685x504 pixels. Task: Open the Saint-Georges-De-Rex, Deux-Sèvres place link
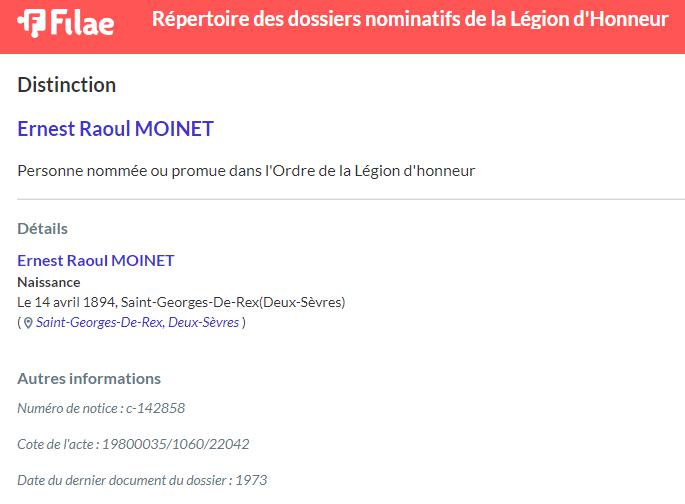tap(138, 322)
